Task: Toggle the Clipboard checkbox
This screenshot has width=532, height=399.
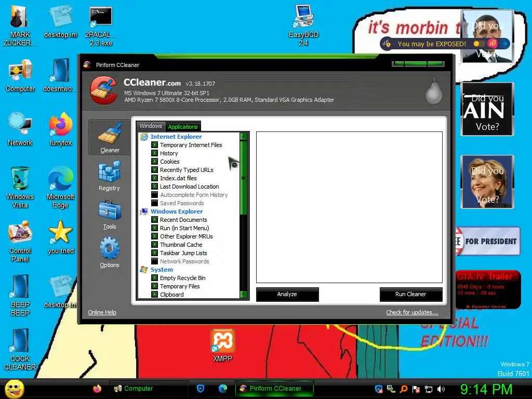Action: click(154, 295)
